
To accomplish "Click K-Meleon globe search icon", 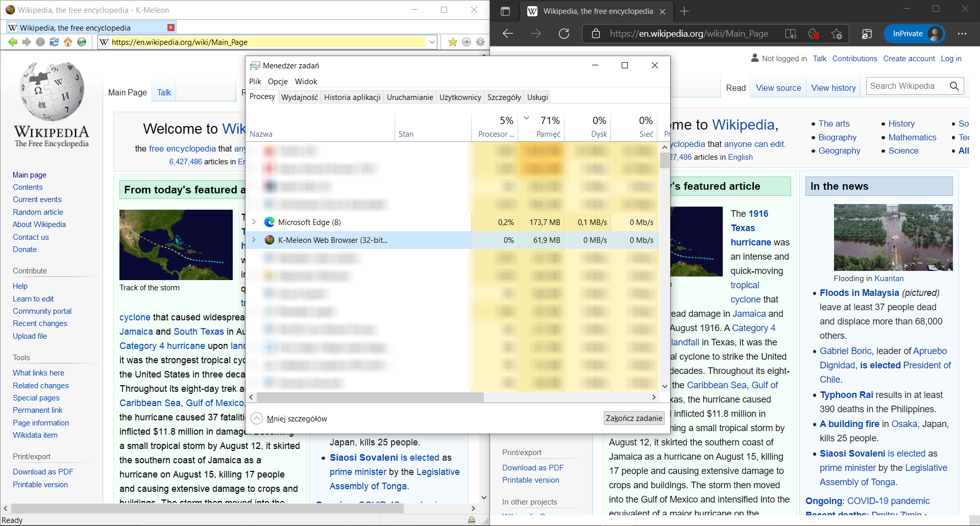I will pos(82,42).
